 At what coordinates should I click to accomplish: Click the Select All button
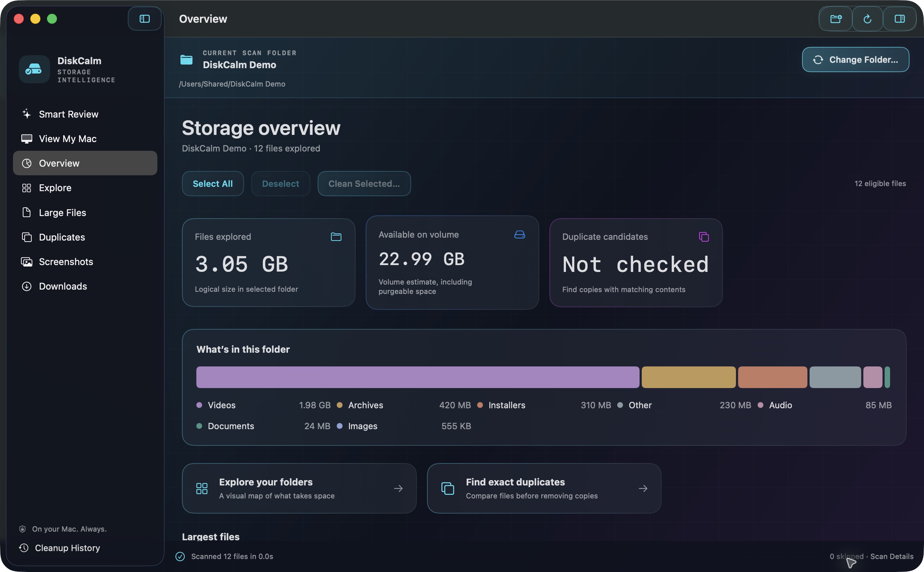213,184
